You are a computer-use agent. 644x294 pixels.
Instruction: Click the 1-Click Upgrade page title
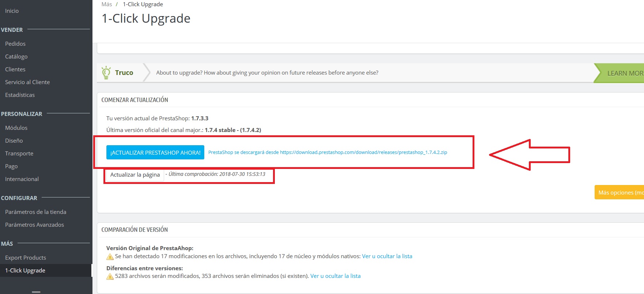tap(146, 19)
